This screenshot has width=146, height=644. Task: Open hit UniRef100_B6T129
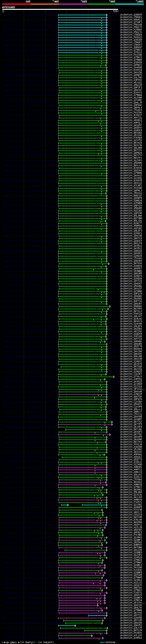131,631
